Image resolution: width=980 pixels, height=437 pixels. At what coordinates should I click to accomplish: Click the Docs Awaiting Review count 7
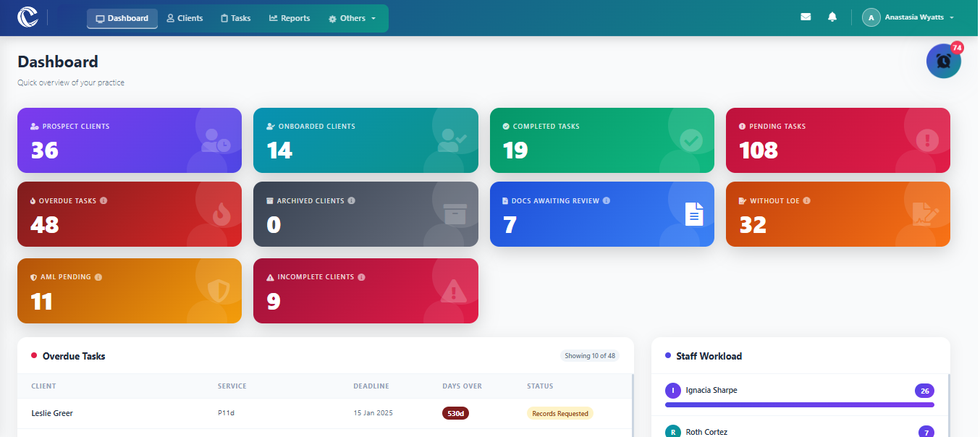pos(510,225)
